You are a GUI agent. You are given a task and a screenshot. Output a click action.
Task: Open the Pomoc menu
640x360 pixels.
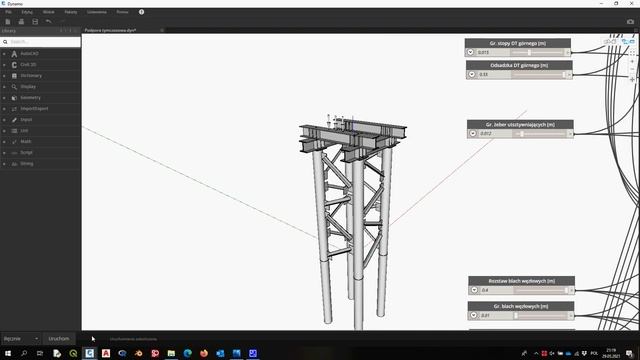click(x=122, y=12)
